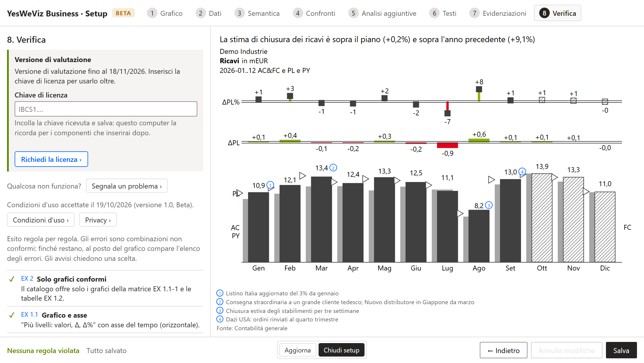Click the Dic hatched forecast bar

pyautogui.click(x=605, y=227)
